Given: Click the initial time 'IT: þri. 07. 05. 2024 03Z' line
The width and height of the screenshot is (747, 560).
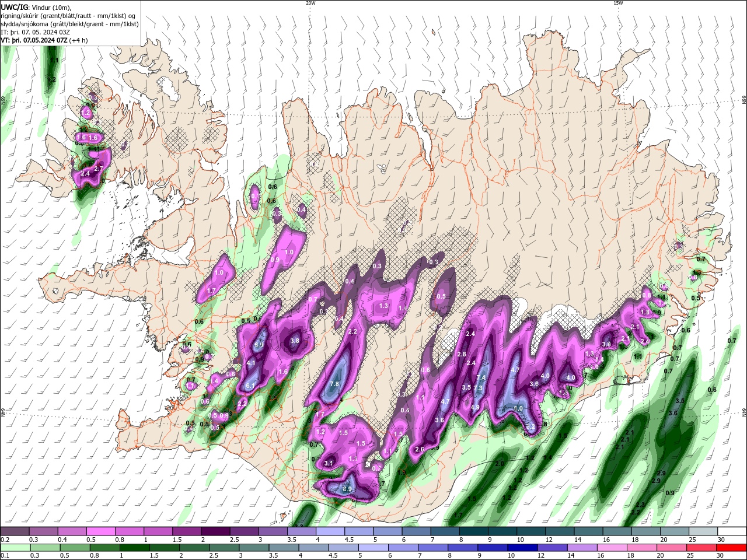Looking at the screenshot, I should pos(36,32).
